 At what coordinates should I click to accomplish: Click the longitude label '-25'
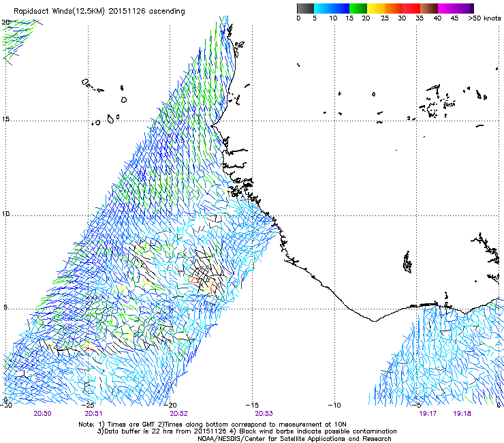[88, 405]
